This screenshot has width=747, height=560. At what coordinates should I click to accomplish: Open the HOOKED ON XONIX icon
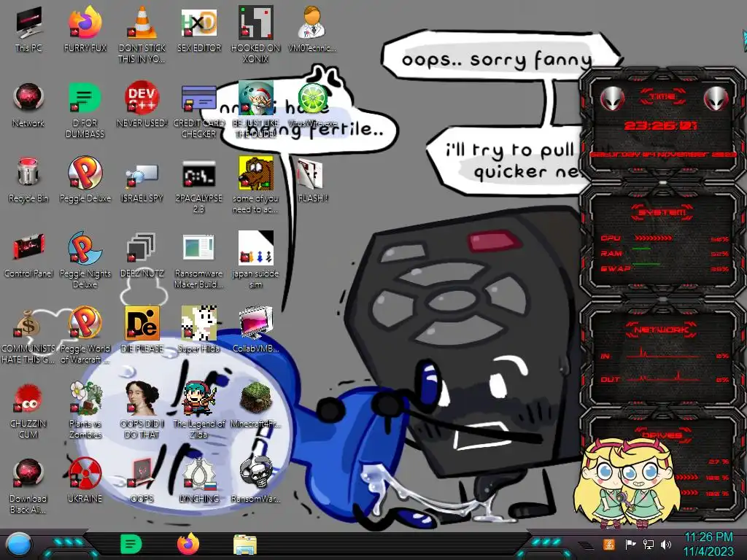coord(256,34)
